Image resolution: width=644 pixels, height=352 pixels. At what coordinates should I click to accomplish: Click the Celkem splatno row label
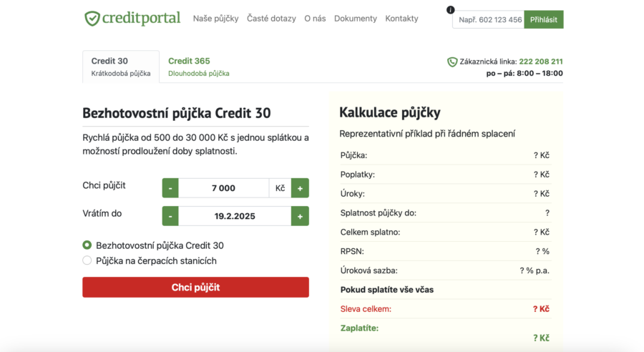(x=370, y=232)
